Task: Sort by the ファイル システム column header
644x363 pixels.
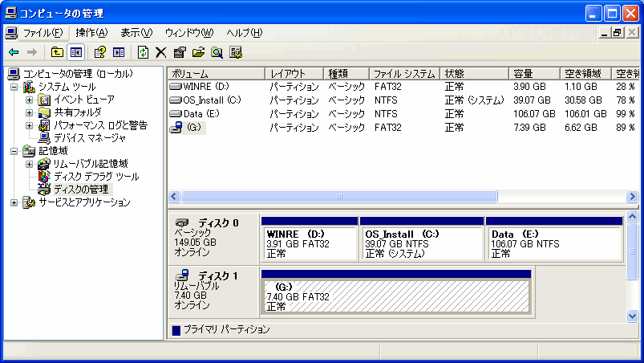Action: 404,74
